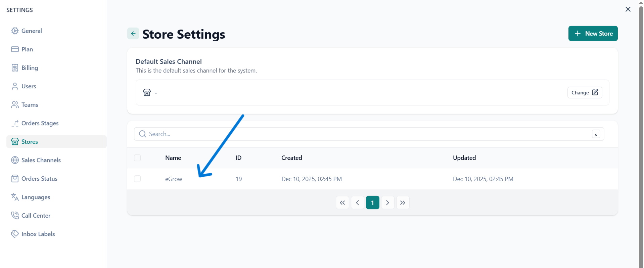Click the Call Center phone icon

point(15,216)
